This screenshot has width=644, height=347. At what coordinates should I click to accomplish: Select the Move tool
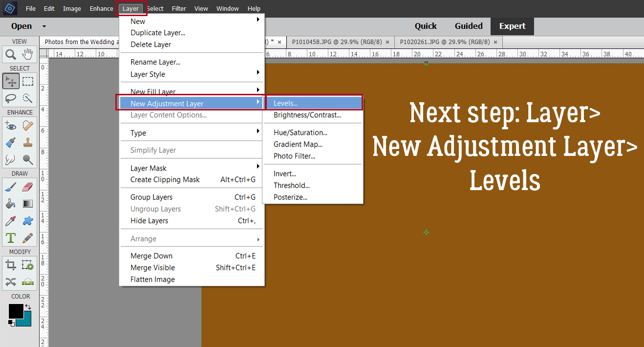coord(11,81)
